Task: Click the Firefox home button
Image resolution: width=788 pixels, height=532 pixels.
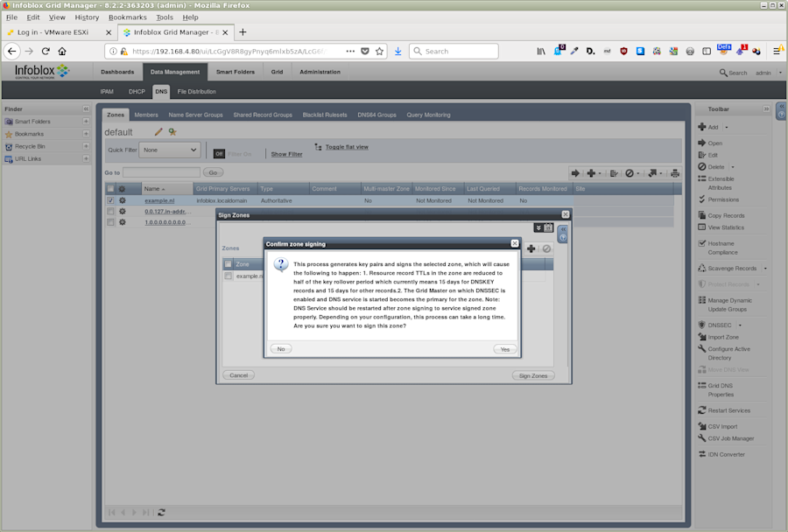Action: point(62,51)
